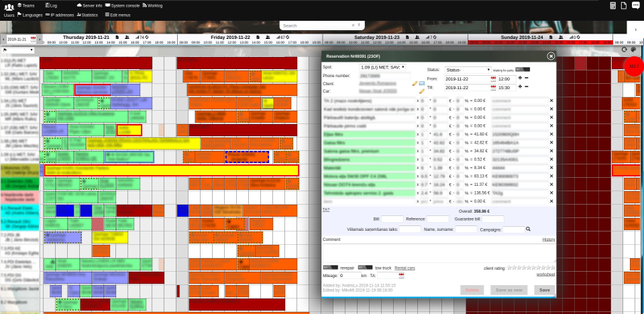Open the calendar picker beside the 2019-11-21 date field
Viewport: 644px width, 314px height.
coord(33,39)
